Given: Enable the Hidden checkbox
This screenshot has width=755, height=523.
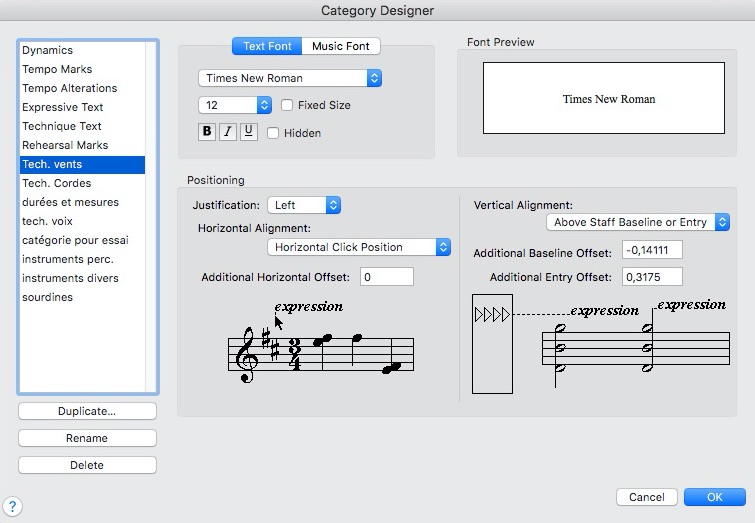Looking at the screenshot, I should pos(273,133).
